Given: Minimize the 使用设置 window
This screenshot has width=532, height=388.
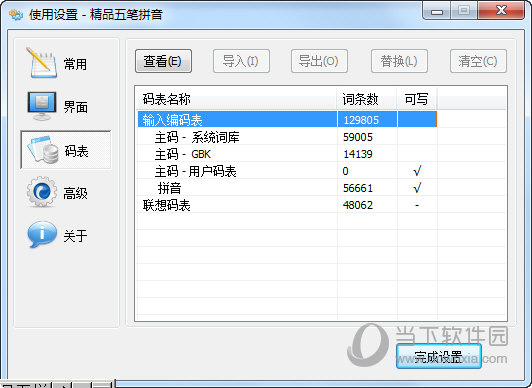Looking at the screenshot, I should click(437, 11).
